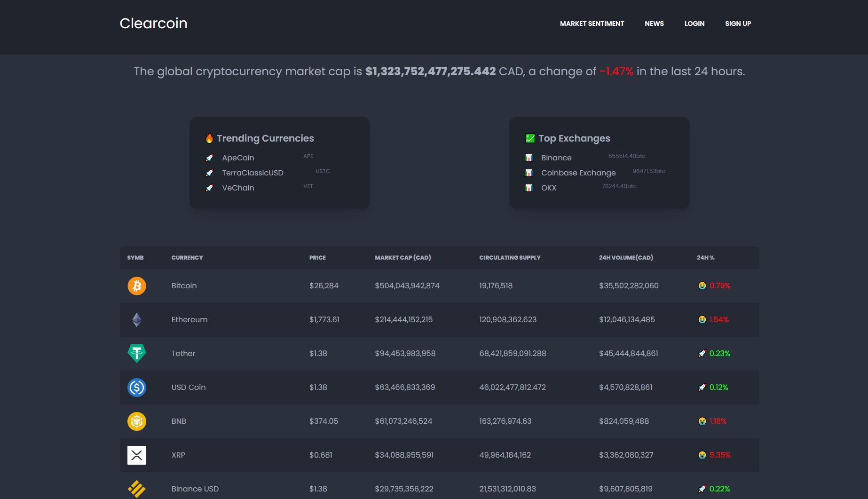Click the Binance USD diagonal icon
Screen dimensions: 868x499
click(136, 489)
